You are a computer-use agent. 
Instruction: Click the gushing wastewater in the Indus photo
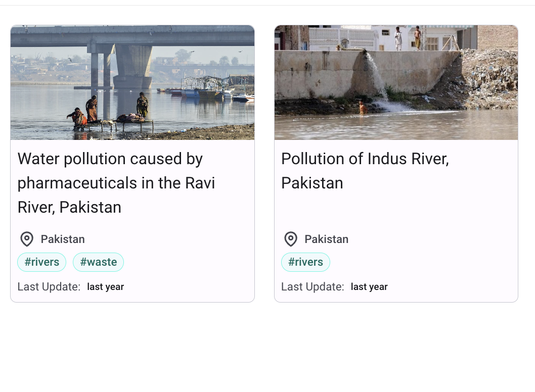point(379,81)
